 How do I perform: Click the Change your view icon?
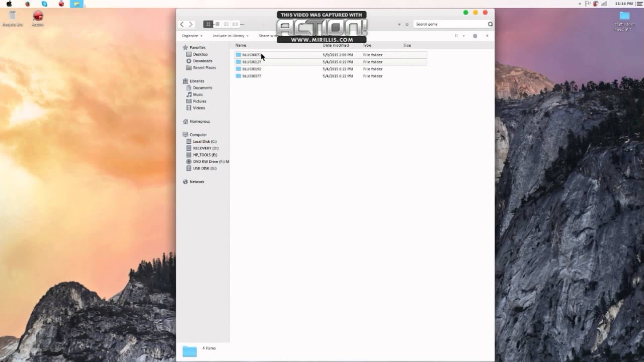point(456,36)
